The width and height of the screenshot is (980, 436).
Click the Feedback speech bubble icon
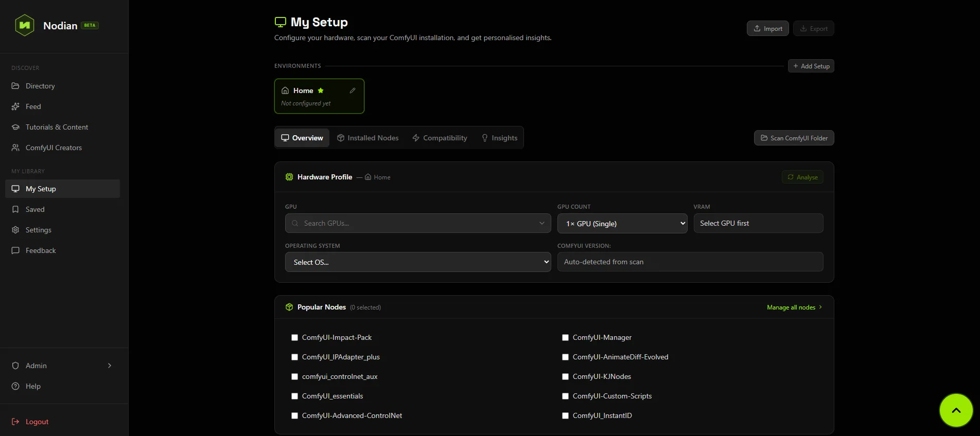[15, 250]
